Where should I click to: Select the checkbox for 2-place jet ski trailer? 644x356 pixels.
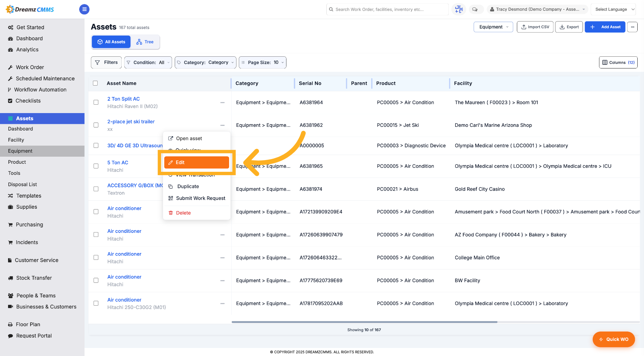pos(96,125)
